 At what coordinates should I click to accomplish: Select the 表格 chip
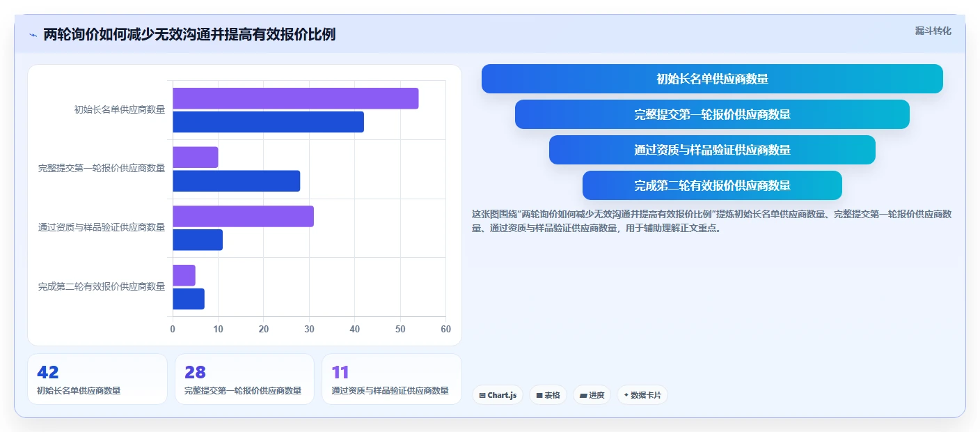pos(548,395)
